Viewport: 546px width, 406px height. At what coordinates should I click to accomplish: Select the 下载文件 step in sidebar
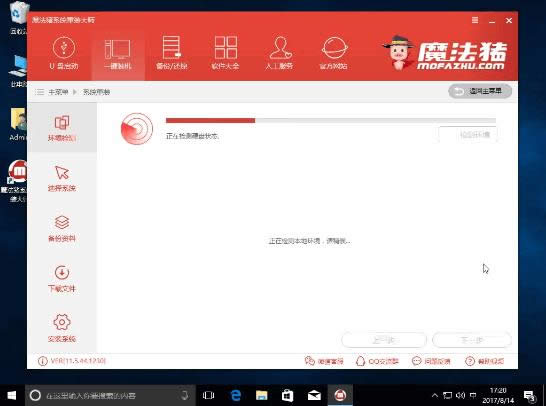[x=62, y=279]
